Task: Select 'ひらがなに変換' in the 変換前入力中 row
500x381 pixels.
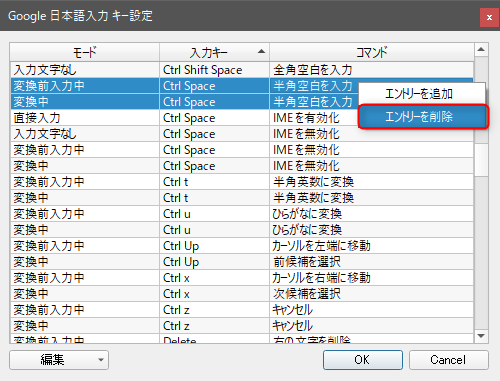Action: pos(371,214)
